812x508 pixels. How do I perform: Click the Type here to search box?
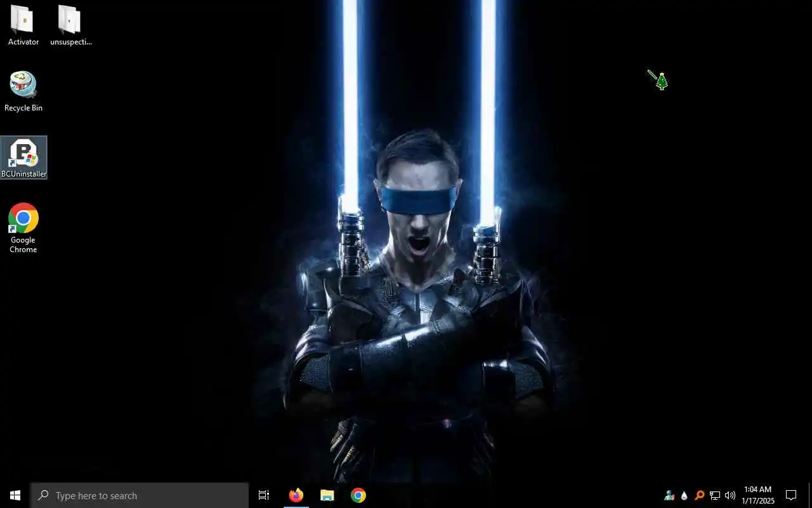click(x=140, y=495)
